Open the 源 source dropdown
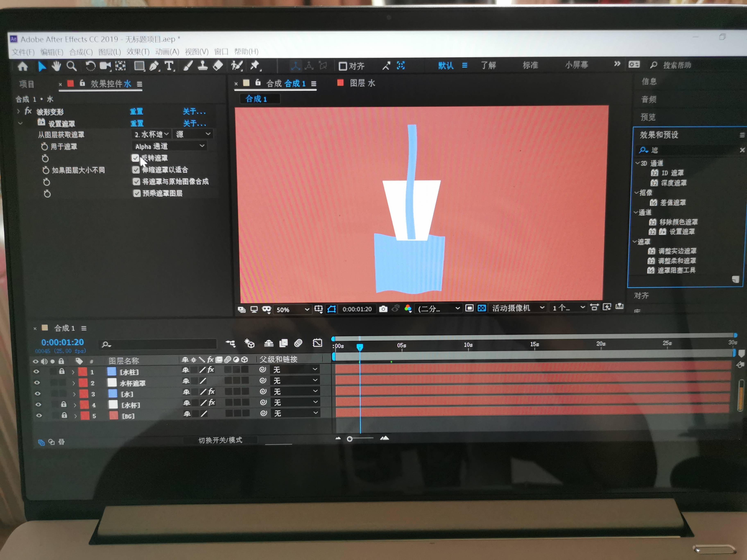The image size is (747, 560). [193, 134]
